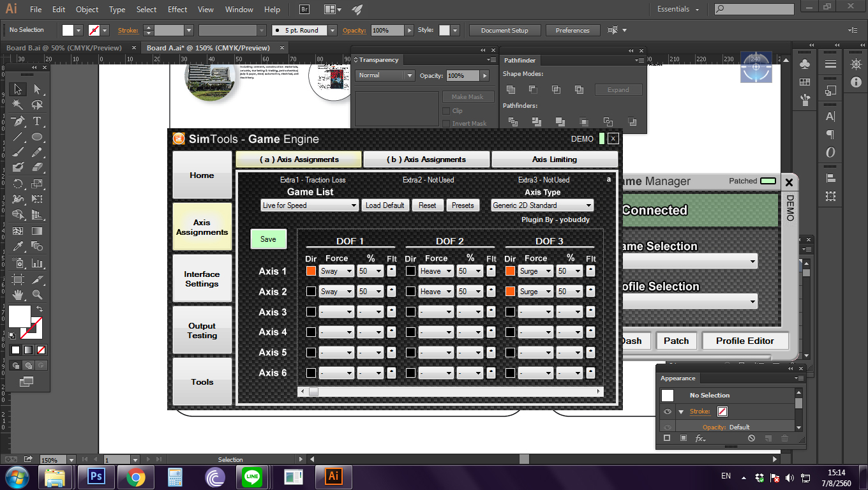Select the Direct Selection tool
This screenshot has height=490, width=868.
click(x=37, y=89)
